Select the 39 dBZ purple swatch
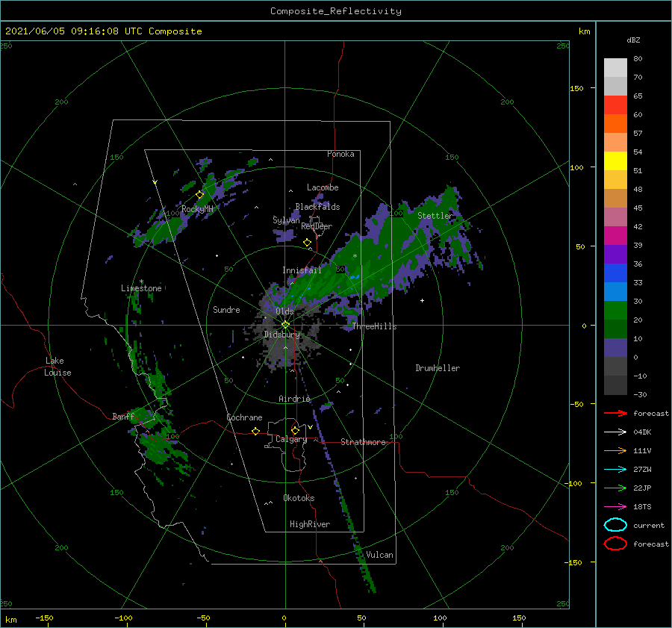The width and height of the screenshot is (672, 628). (615, 254)
